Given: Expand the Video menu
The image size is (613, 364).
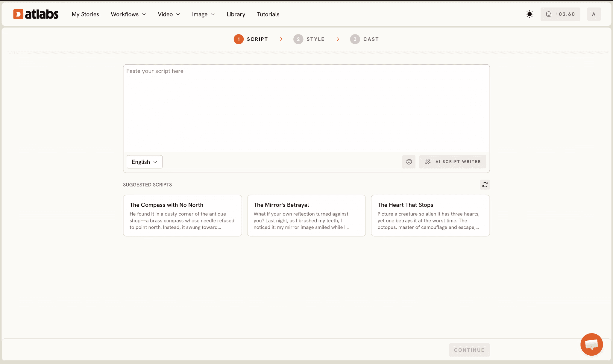Looking at the screenshot, I should point(169,14).
